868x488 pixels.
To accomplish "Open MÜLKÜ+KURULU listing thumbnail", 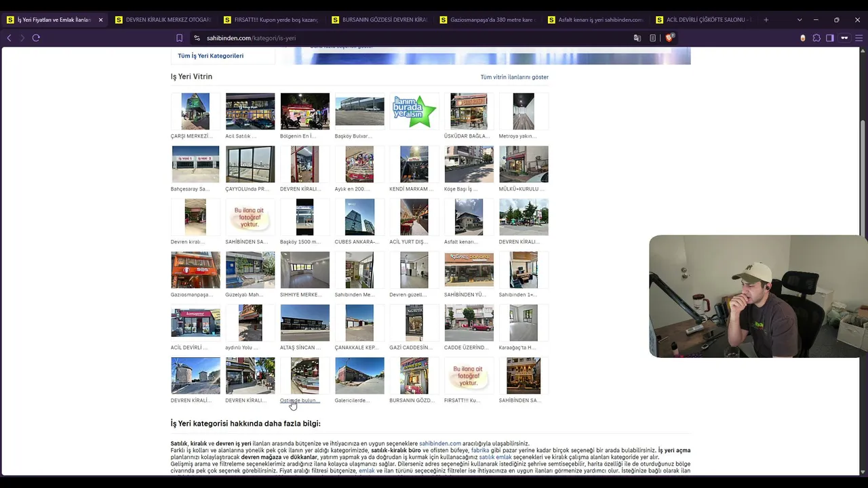I will (x=524, y=164).
